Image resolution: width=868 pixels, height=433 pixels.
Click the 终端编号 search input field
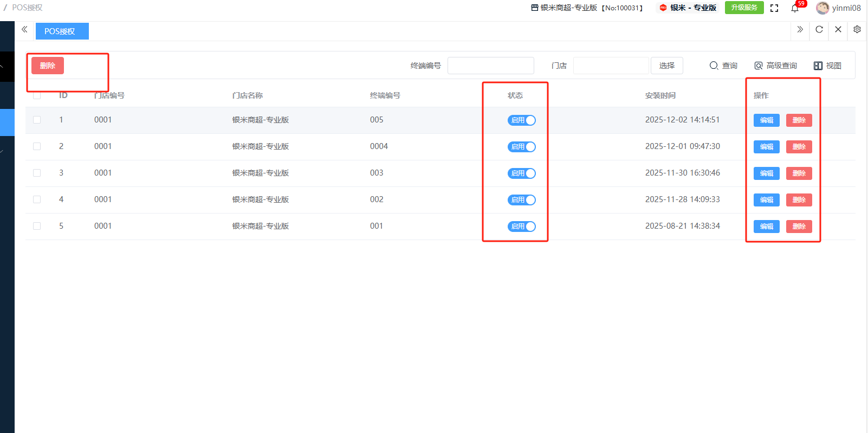click(x=490, y=66)
